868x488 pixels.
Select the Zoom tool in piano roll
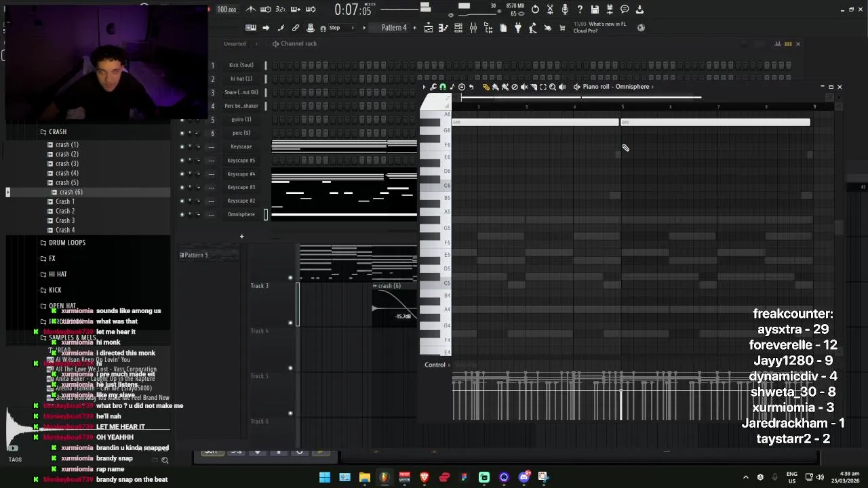[x=553, y=87]
